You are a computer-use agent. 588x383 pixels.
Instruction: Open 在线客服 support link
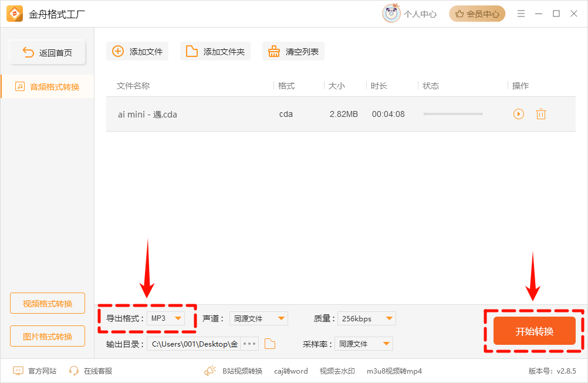click(x=90, y=371)
